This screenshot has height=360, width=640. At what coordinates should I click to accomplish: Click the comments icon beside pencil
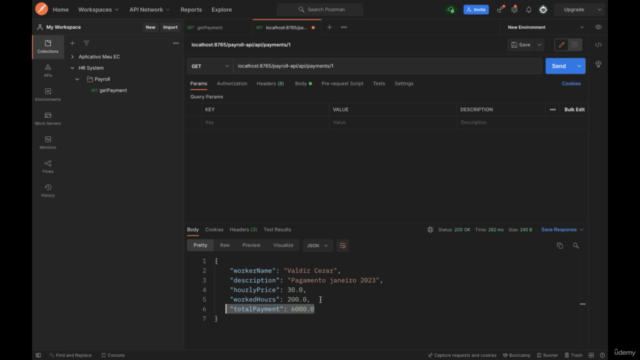tap(575, 45)
